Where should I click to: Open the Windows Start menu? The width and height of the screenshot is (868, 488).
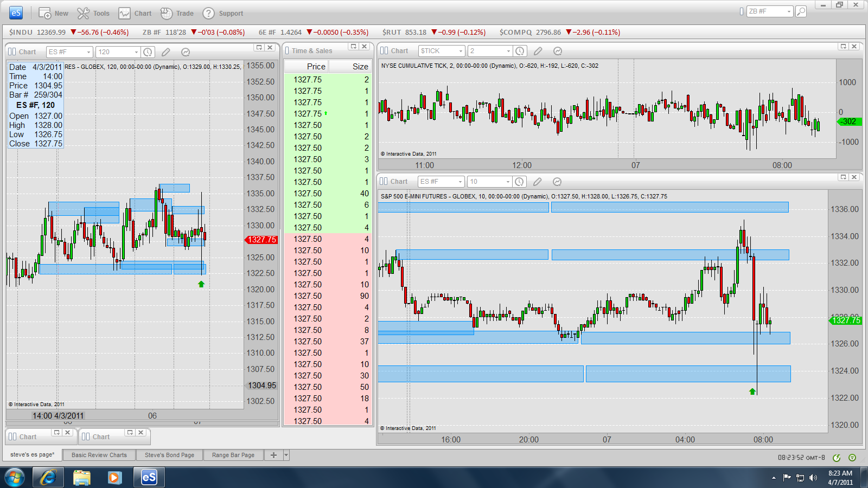15,477
